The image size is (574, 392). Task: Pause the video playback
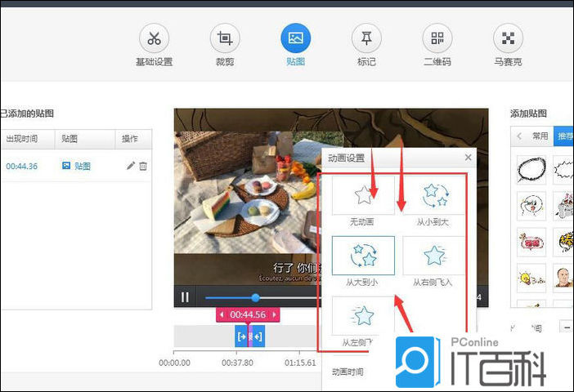tap(186, 297)
